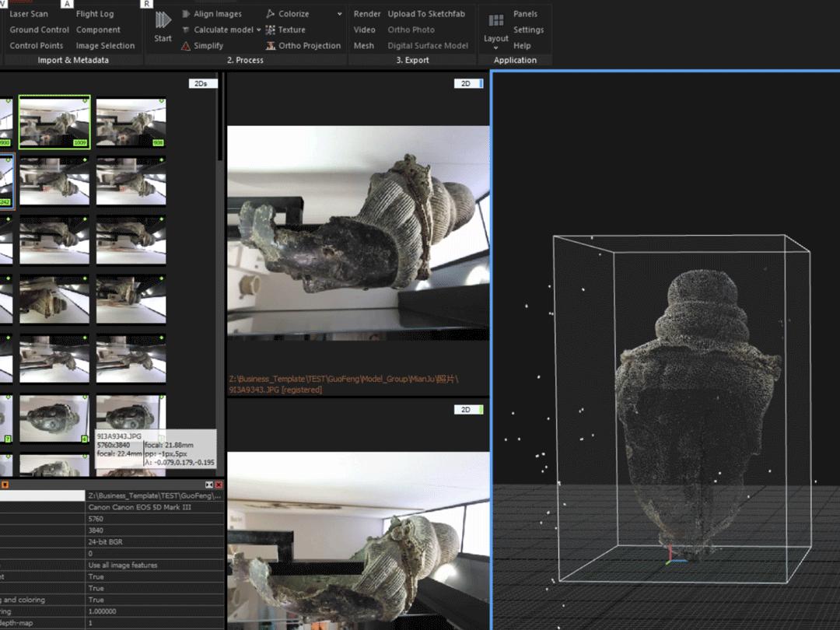Image resolution: width=840 pixels, height=630 pixels.
Task: Click Flight Log
Action: tap(95, 14)
